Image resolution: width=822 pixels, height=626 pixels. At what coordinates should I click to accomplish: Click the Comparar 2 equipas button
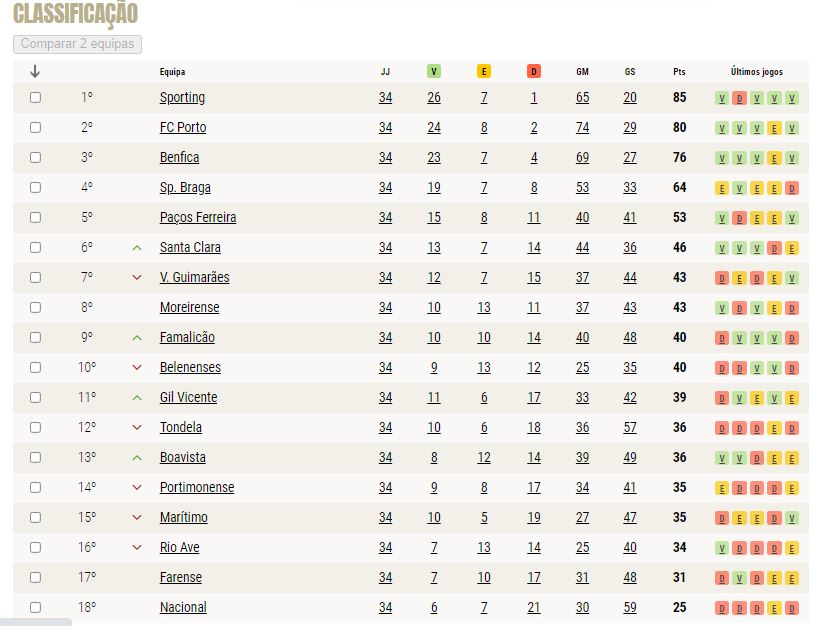pyautogui.click(x=78, y=44)
